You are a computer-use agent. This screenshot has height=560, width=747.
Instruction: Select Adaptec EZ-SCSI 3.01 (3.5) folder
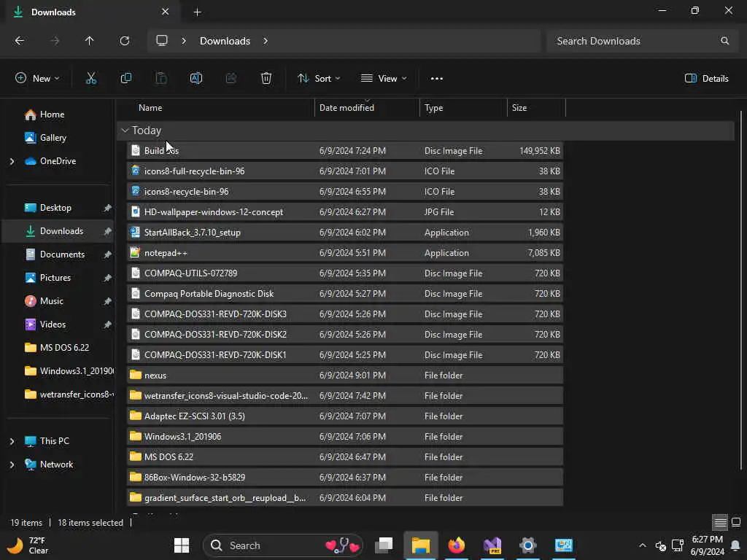click(345, 416)
